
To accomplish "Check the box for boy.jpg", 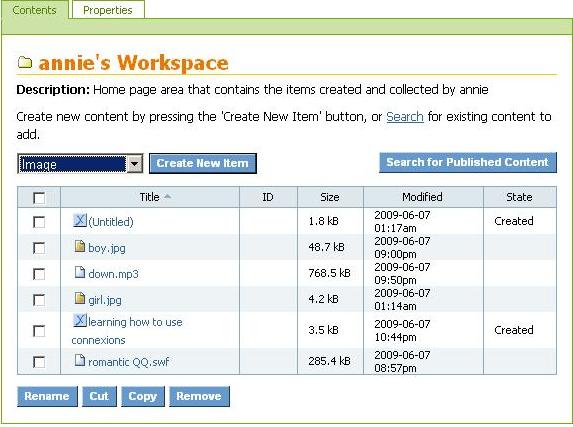I will 39,248.
